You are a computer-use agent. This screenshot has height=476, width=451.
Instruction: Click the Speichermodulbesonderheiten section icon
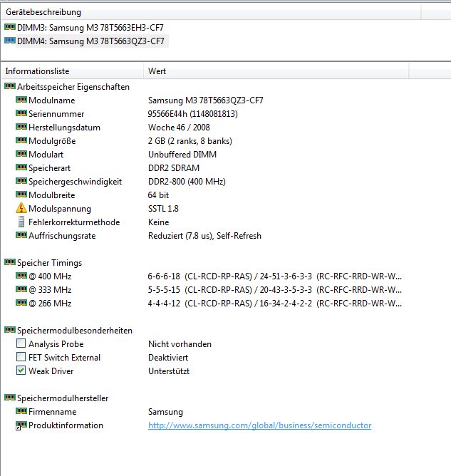(10, 330)
